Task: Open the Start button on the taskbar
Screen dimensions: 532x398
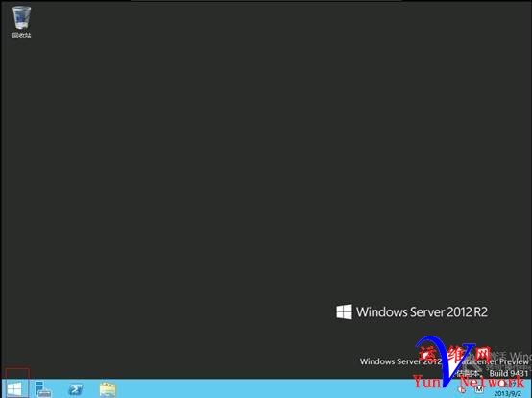Action: (x=14, y=389)
